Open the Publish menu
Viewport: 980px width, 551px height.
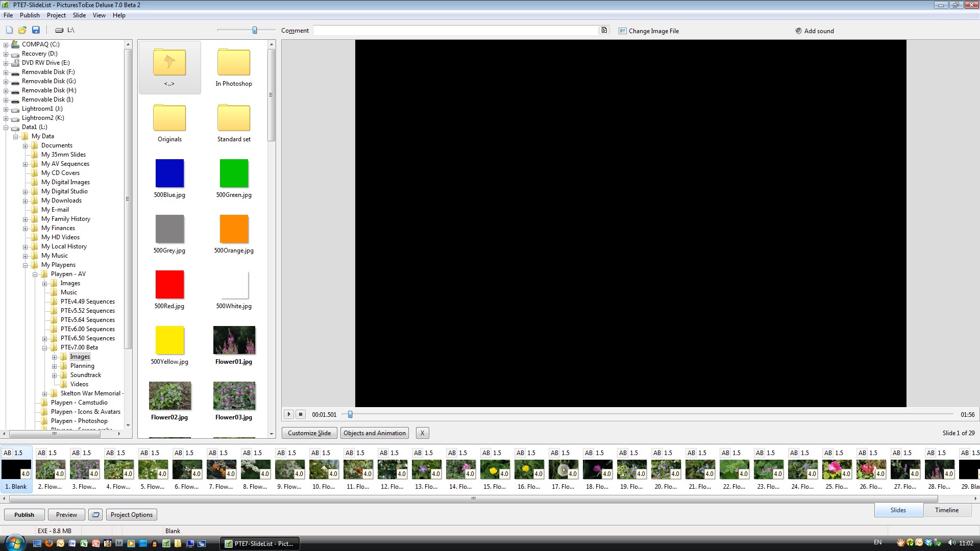coord(30,15)
